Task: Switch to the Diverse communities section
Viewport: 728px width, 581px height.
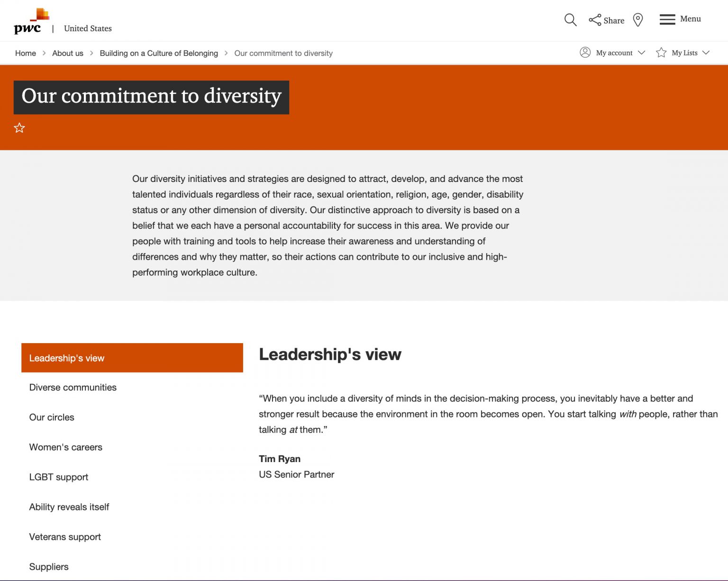Action: click(73, 387)
